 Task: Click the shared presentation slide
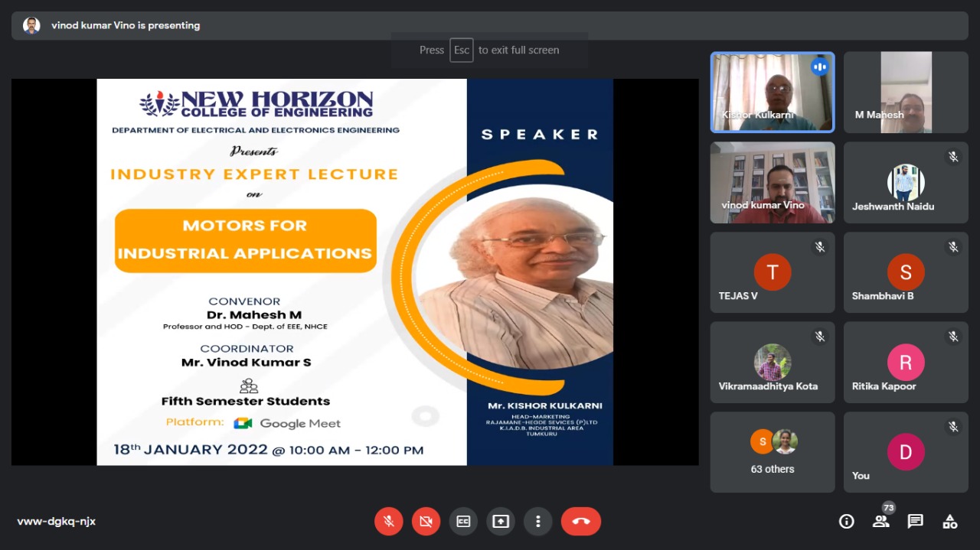tap(355, 272)
